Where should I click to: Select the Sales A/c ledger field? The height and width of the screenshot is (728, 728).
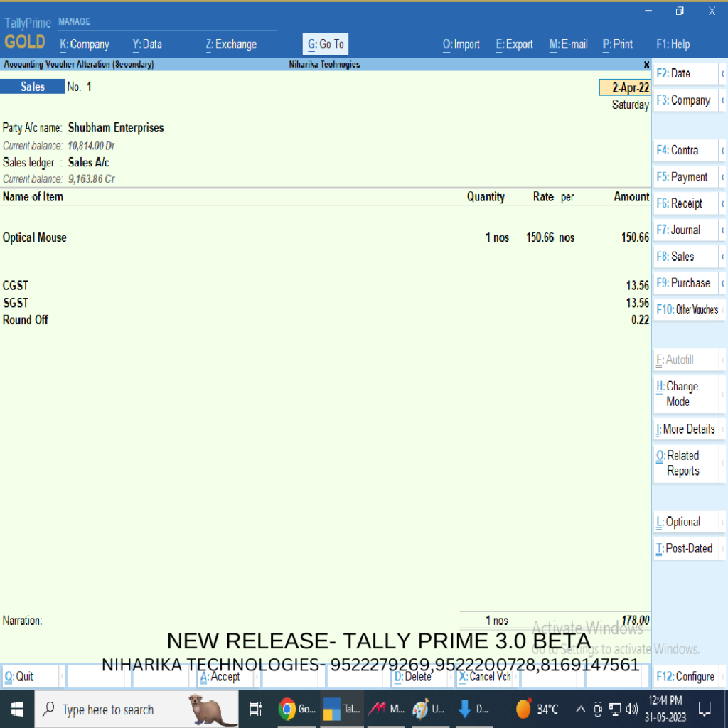[89, 163]
